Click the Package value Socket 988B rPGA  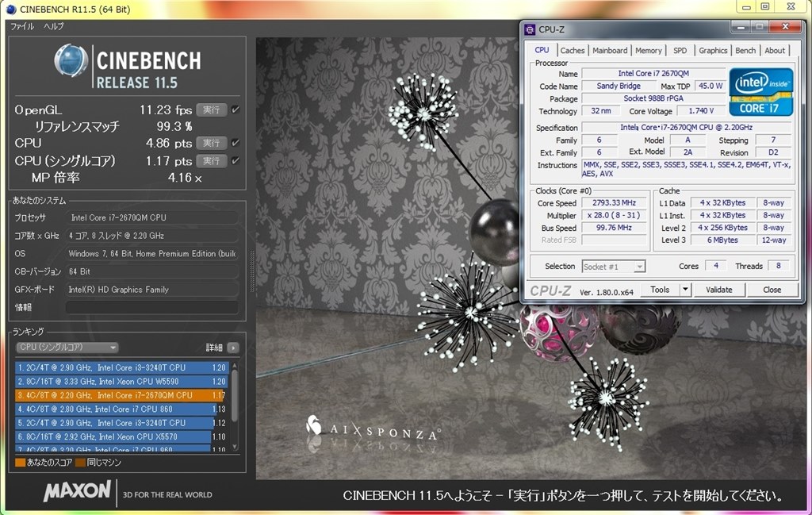[x=653, y=98]
